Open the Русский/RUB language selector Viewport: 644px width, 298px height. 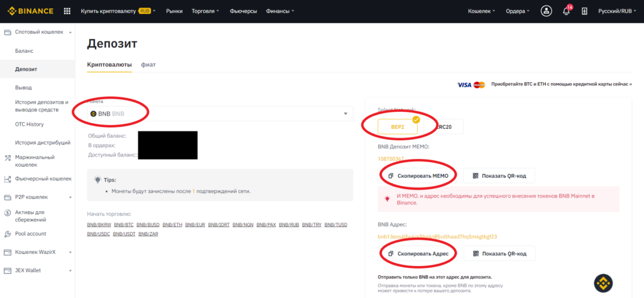tap(618, 11)
